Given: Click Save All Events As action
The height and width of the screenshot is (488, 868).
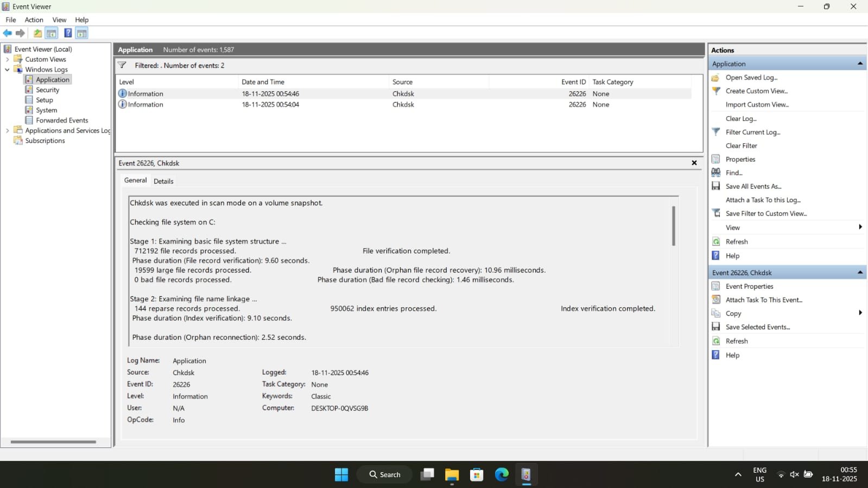Looking at the screenshot, I should (753, 186).
